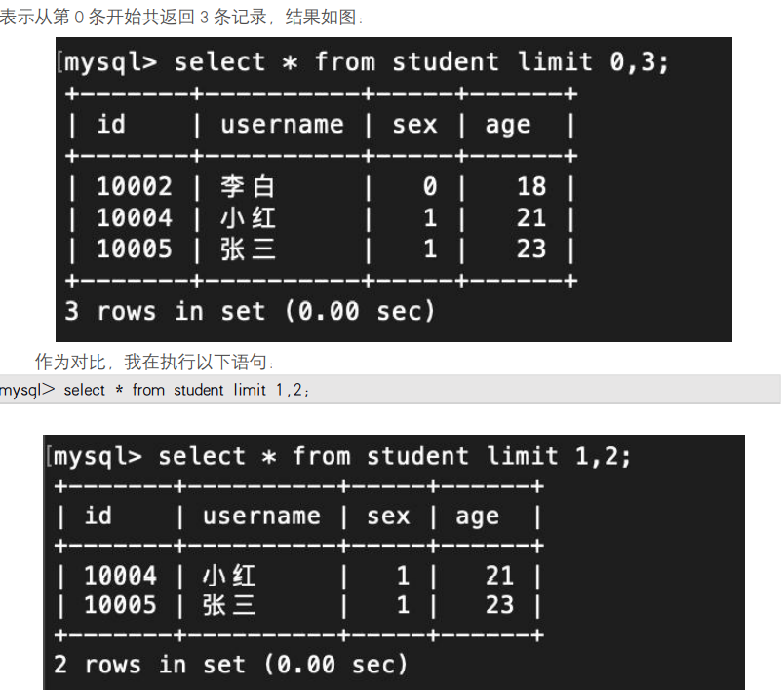Click age value 18 in first table
This screenshot has height=690, width=784.
(x=531, y=186)
